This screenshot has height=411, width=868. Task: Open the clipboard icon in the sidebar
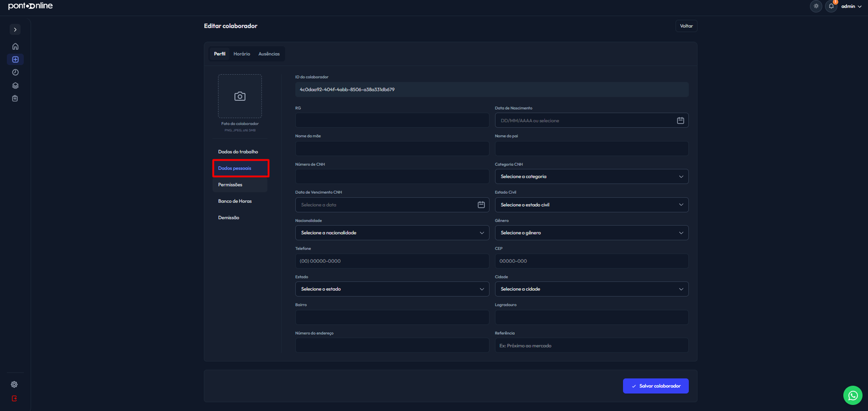(x=15, y=98)
